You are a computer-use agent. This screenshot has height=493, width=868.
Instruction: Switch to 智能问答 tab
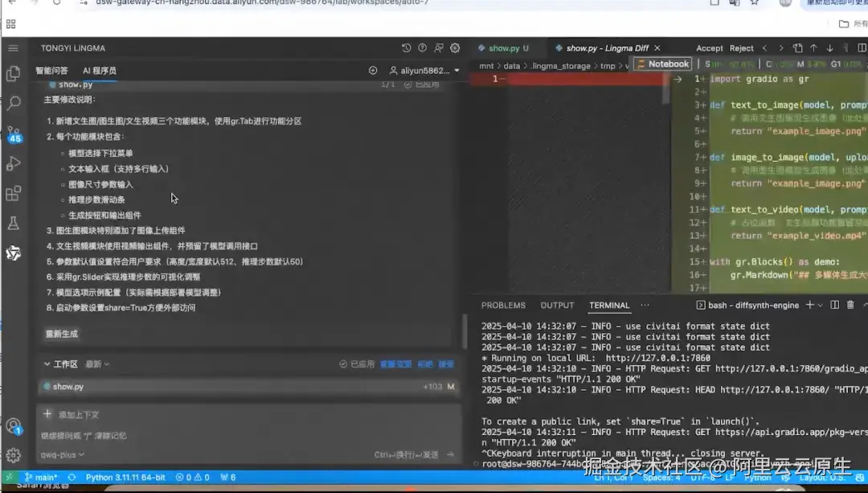[51, 70]
